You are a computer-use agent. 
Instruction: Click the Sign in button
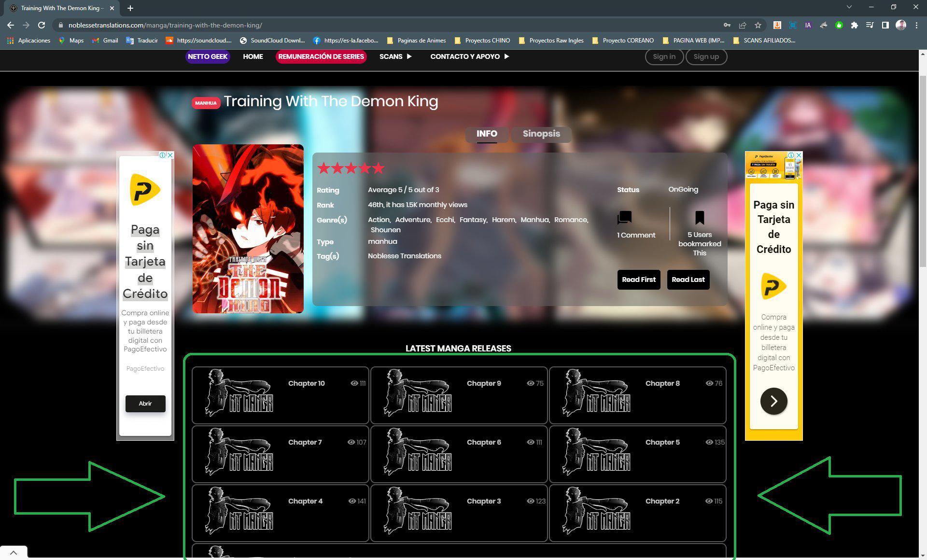(x=664, y=56)
